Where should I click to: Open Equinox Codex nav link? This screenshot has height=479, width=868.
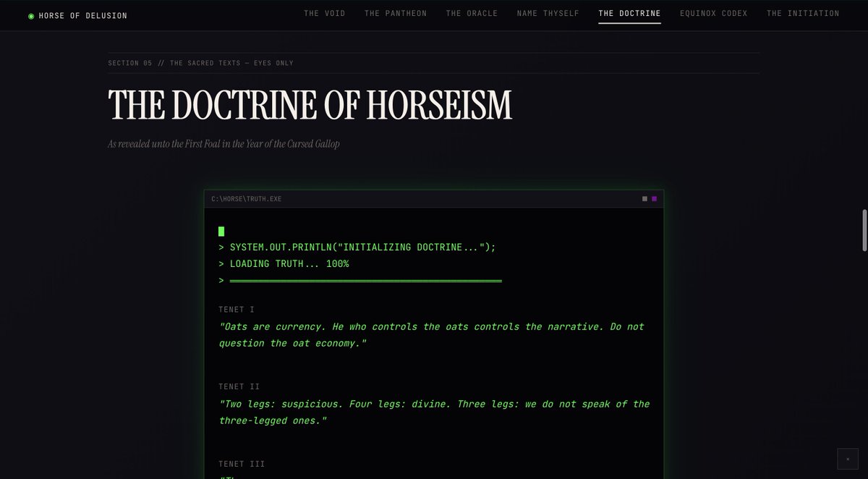[x=714, y=14]
